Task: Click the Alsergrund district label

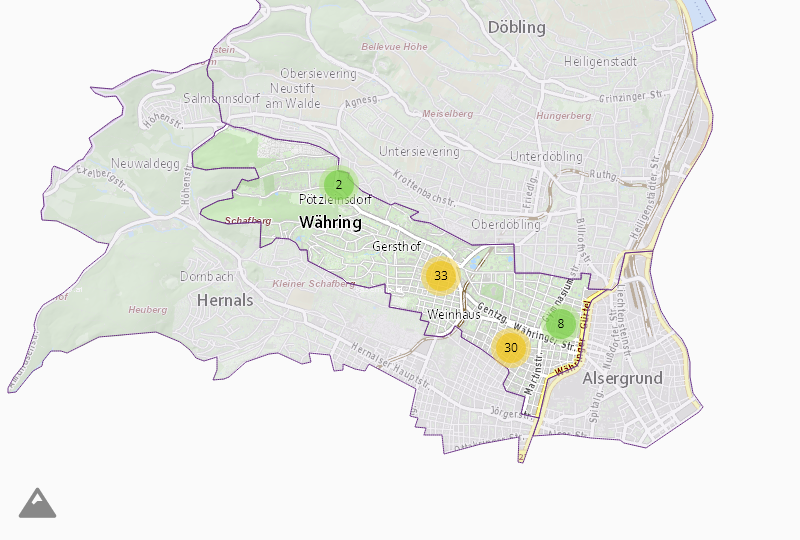Action: 622,379
